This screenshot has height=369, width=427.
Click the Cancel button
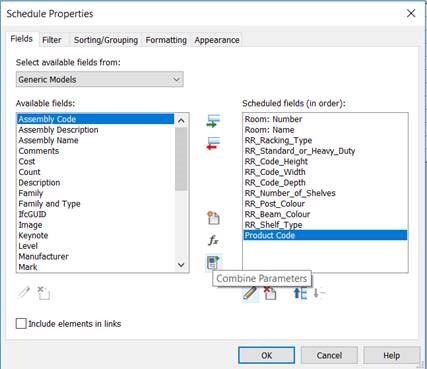pos(329,355)
